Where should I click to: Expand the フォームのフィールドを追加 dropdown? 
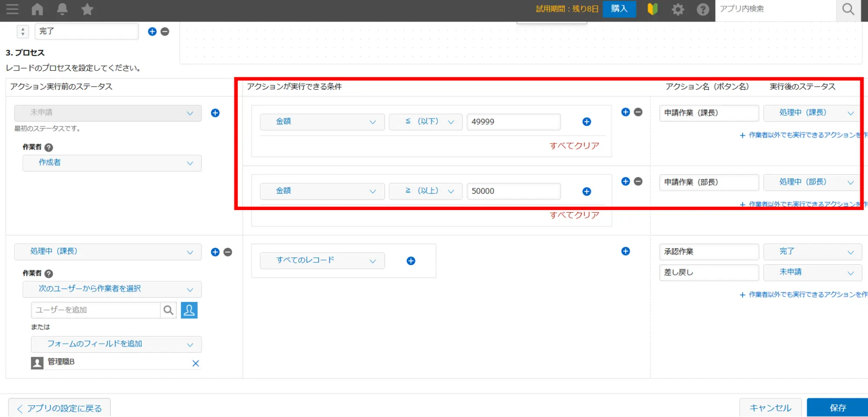click(x=116, y=345)
